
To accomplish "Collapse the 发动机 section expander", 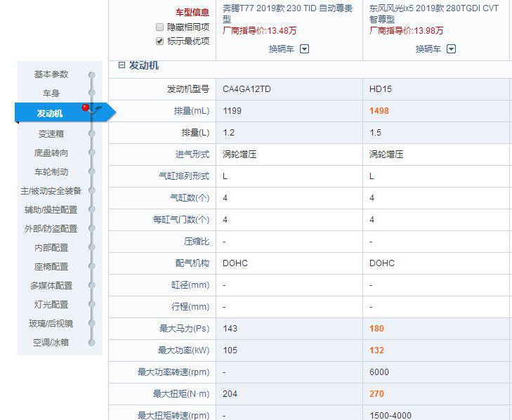I will (122, 65).
